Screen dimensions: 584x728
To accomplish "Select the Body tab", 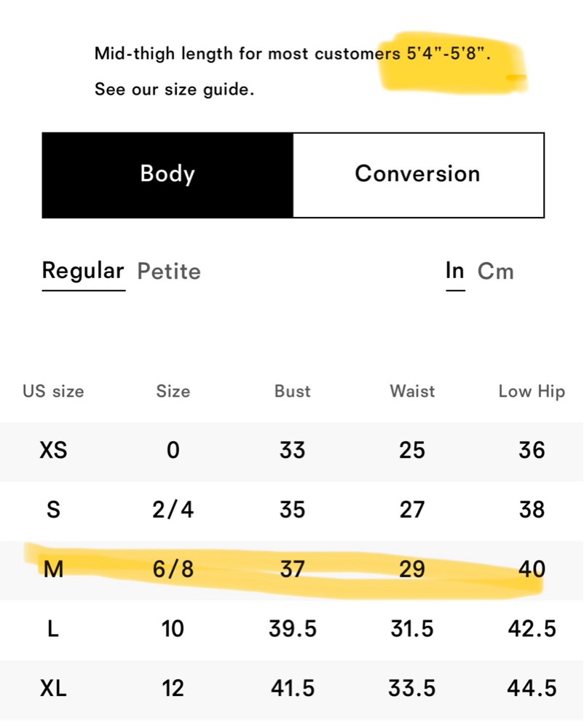I will (167, 175).
